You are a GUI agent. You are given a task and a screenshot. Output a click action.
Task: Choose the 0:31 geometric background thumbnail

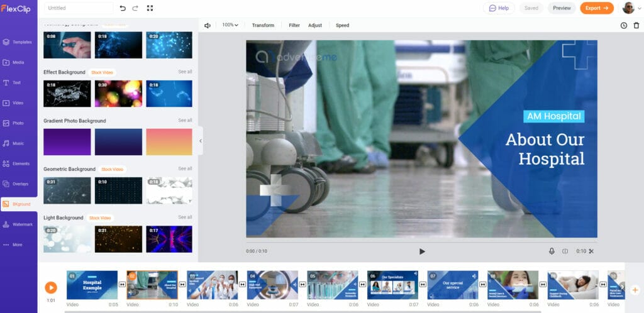click(x=67, y=190)
